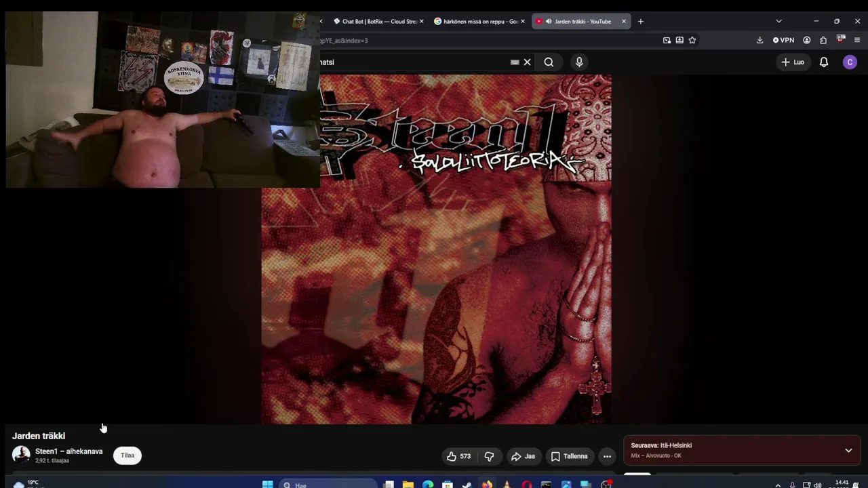Open the Steen1 channel avatar
This screenshot has height=488, width=868.
(21, 455)
